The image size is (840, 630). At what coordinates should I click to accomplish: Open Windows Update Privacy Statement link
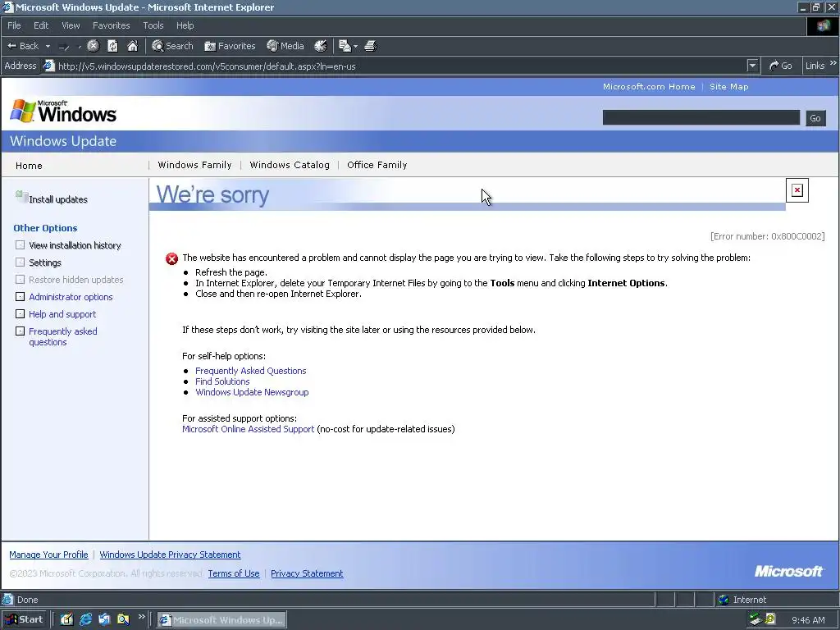click(x=170, y=555)
